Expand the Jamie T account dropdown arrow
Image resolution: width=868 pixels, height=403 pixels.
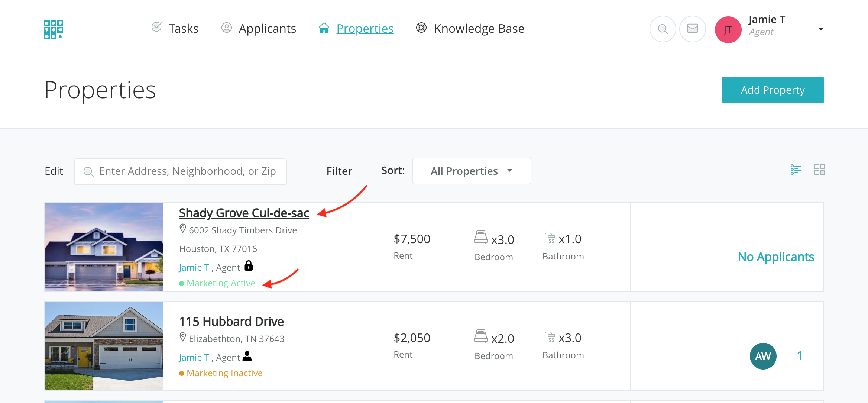821,29
